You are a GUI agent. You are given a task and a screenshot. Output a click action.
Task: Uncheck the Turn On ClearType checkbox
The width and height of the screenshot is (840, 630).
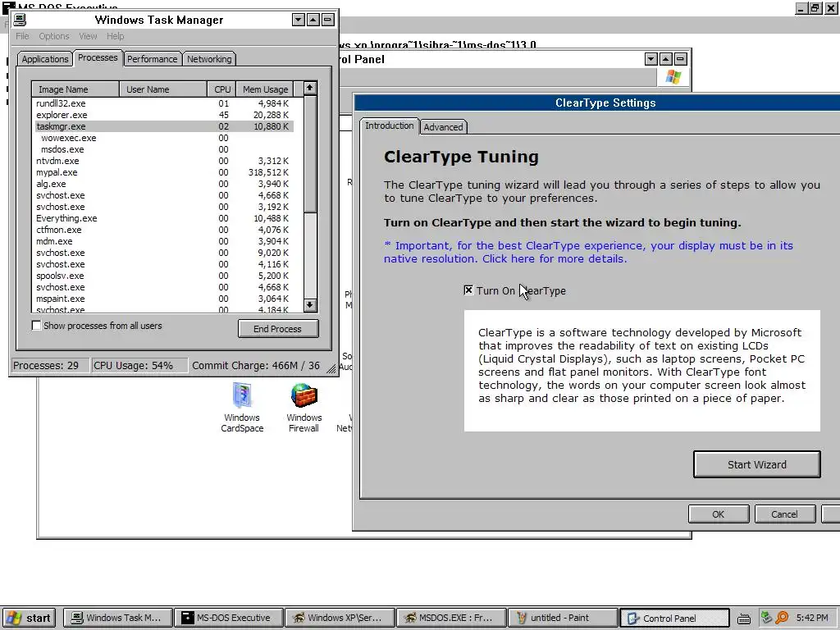(x=468, y=290)
